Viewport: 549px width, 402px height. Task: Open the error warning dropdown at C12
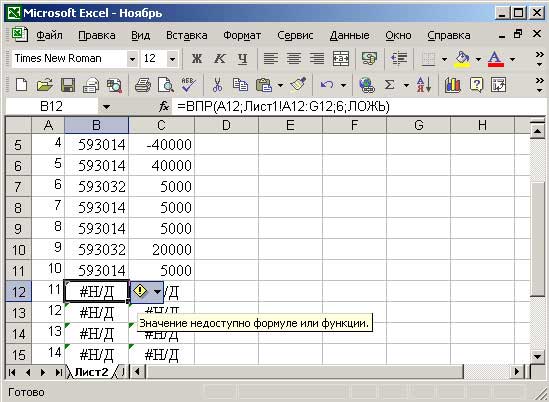tap(158, 292)
